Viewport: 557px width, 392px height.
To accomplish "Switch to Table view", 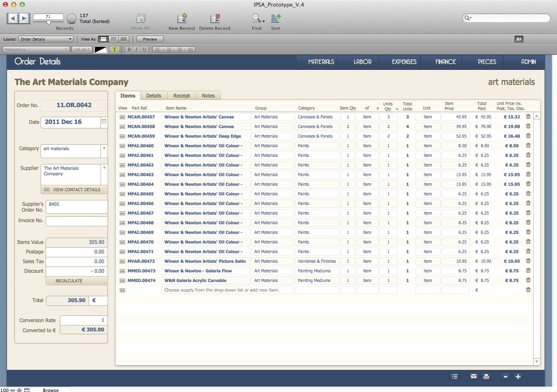I will coord(123,39).
